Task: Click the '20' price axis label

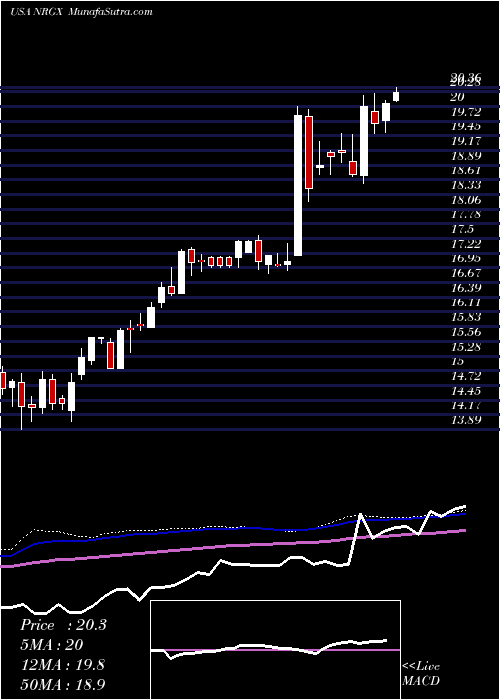Action: pos(458,97)
